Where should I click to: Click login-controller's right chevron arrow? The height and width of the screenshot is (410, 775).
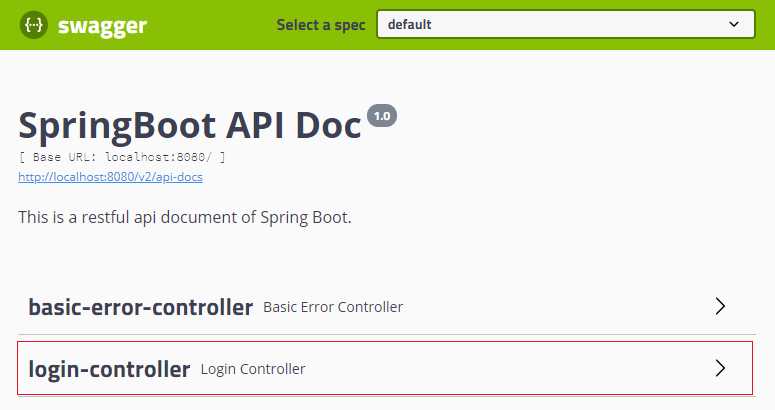tap(720, 368)
